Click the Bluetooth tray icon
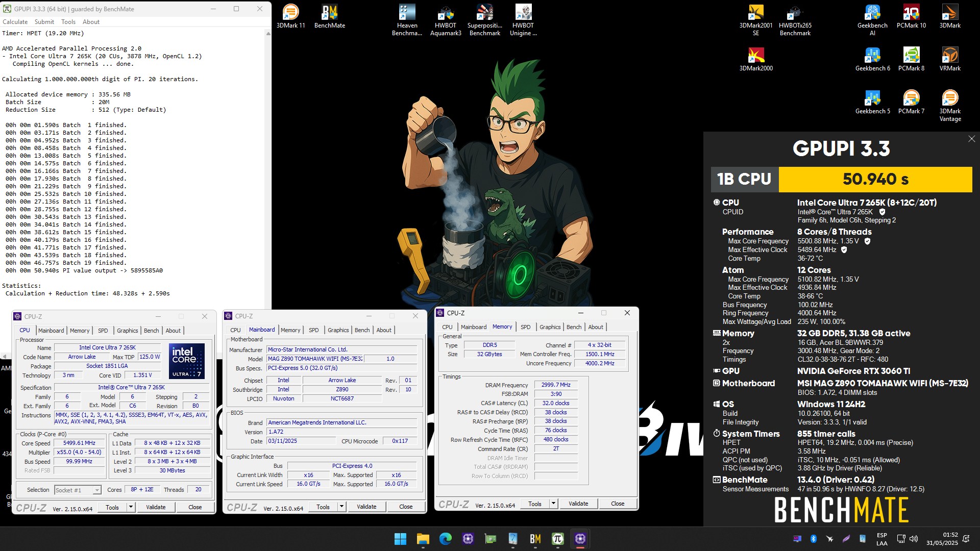Screen dimensions: 980x551 814,539
